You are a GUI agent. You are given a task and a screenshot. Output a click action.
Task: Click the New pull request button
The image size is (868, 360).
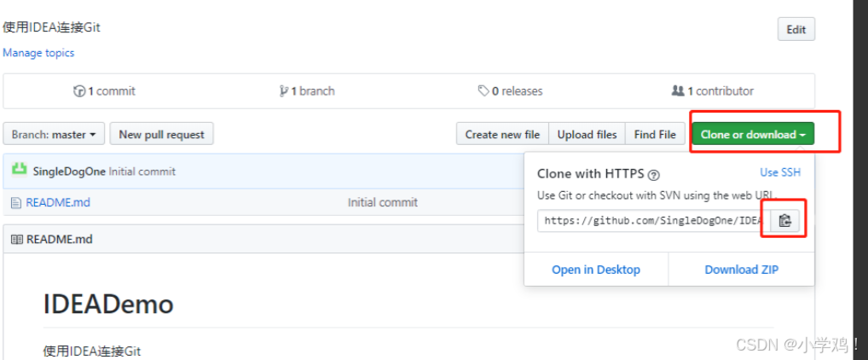162,134
